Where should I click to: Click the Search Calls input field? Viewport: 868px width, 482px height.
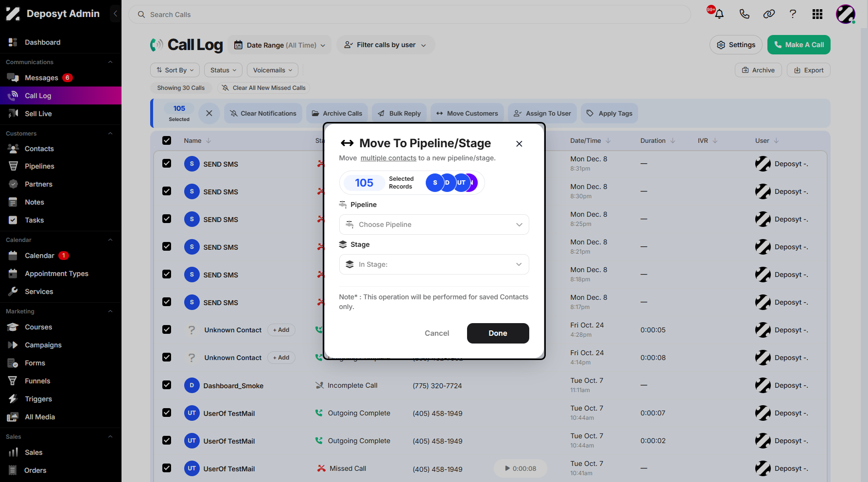coord(409,15)
